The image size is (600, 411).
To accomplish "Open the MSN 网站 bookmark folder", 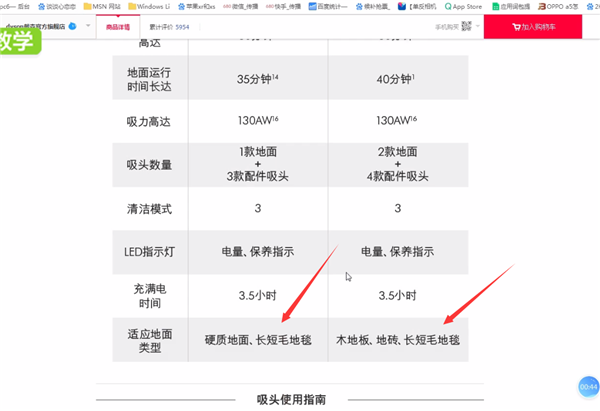I will coord(102,7).
